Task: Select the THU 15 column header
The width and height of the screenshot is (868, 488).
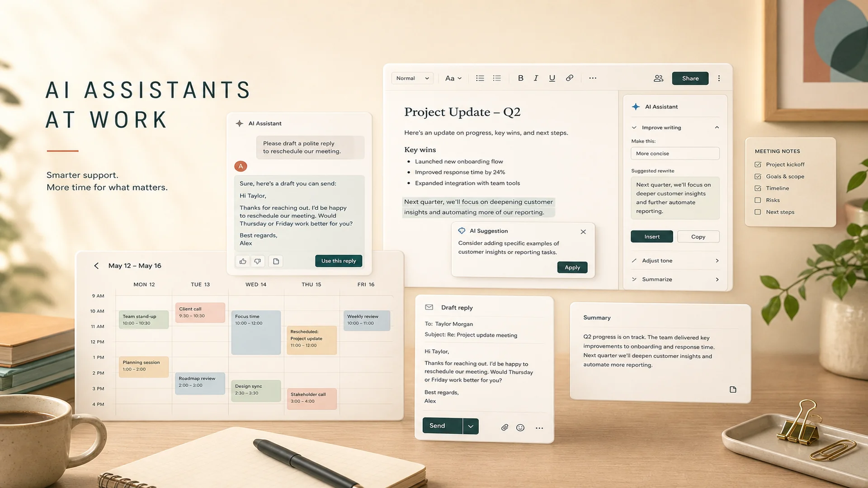Action: pyautogui.click(x=311, y=285)
